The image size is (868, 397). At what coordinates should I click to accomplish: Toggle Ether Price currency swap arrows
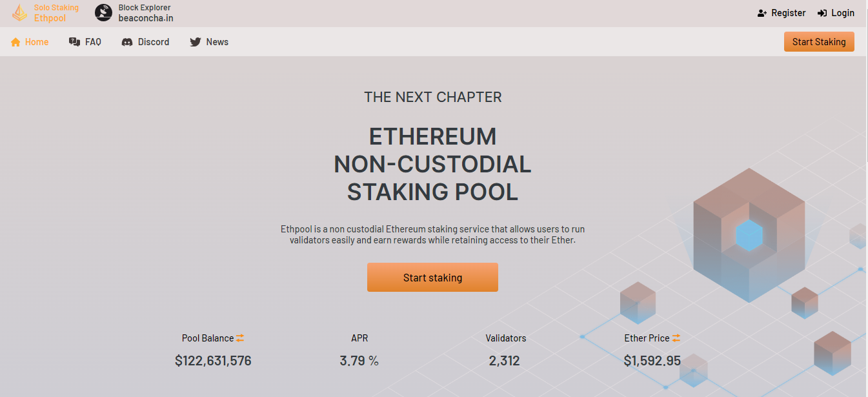pyautogui.click(x=676, y=338)
